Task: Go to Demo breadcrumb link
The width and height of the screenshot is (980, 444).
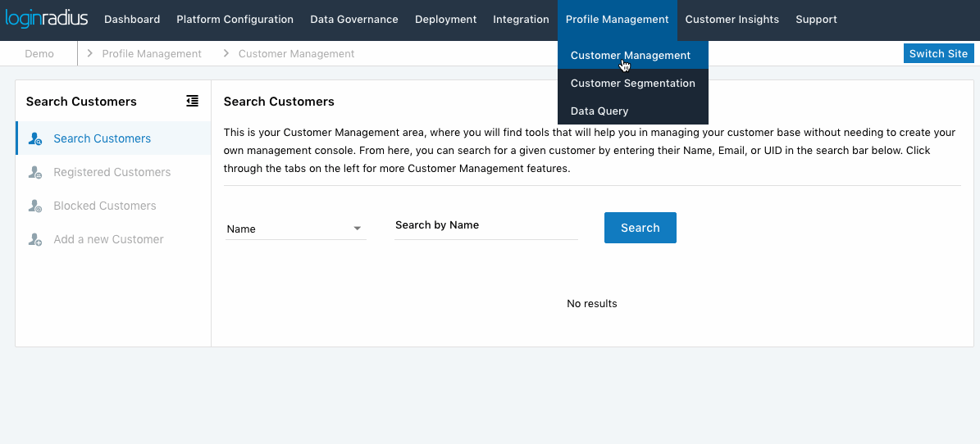Action: (x=39, y=54)
